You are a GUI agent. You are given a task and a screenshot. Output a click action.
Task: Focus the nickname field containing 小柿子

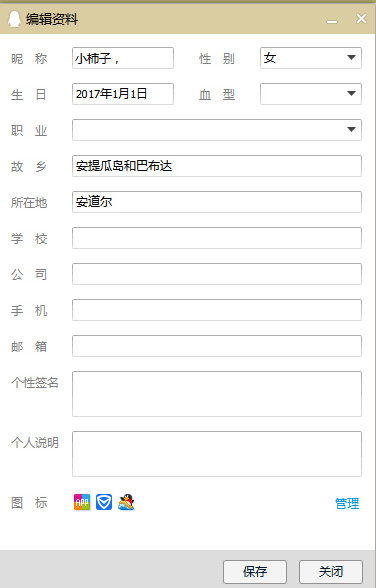[x=123, y=58]
